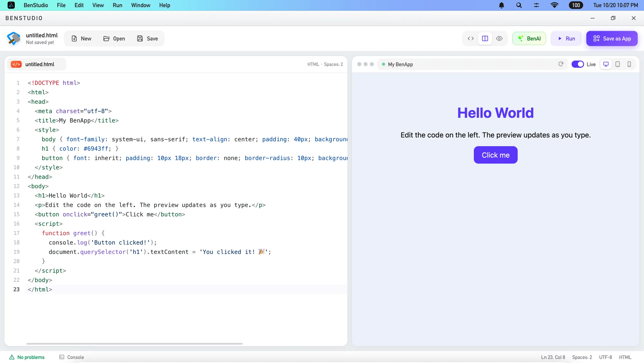Switch to preview-only eye icon
The image size is (644, 363).
click(x=499, y=39)
